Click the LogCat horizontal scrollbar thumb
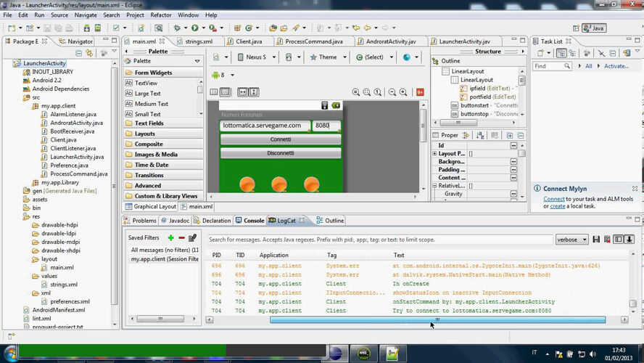 click(x=437, y=319)
